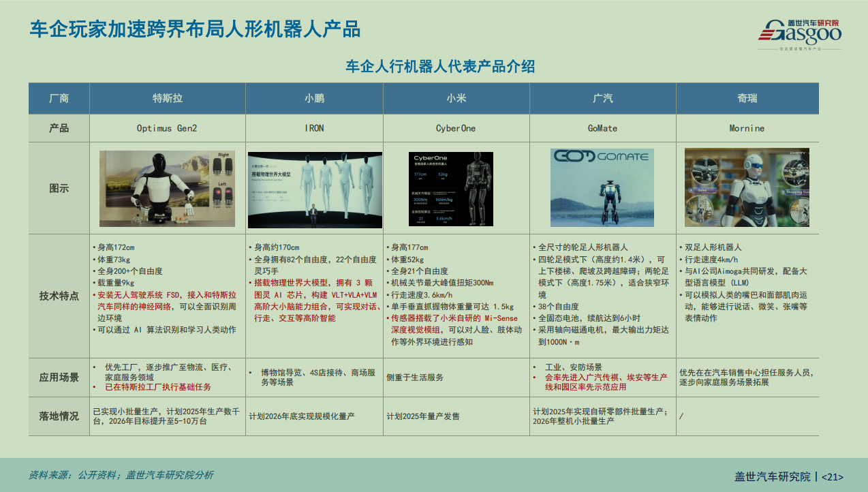Click the Chery Mornine robot picture
This screenshot has height=492, width=868.
747,188
